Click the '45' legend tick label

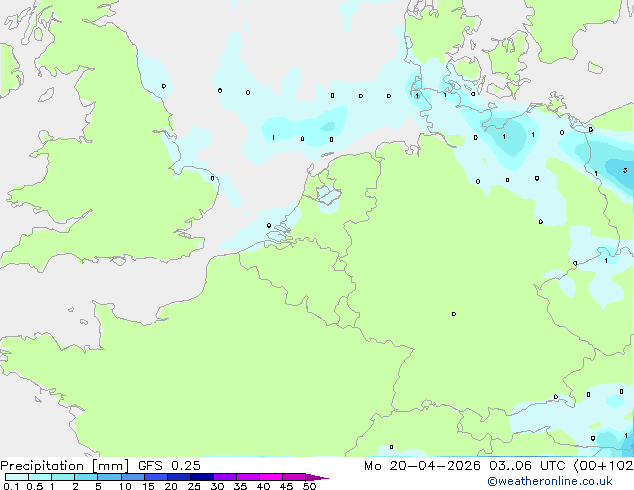click(286, 486)
